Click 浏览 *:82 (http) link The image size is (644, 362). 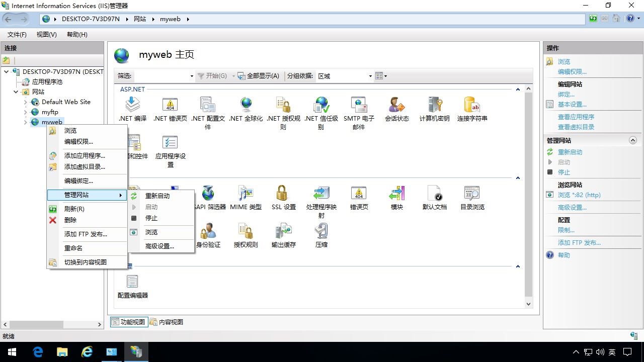579,195
